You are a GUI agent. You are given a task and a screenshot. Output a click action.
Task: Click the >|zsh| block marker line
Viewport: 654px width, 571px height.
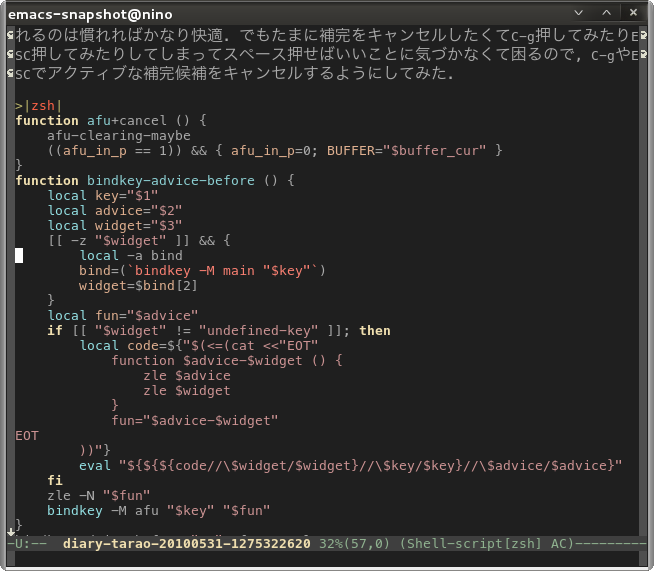pos(39,106)
